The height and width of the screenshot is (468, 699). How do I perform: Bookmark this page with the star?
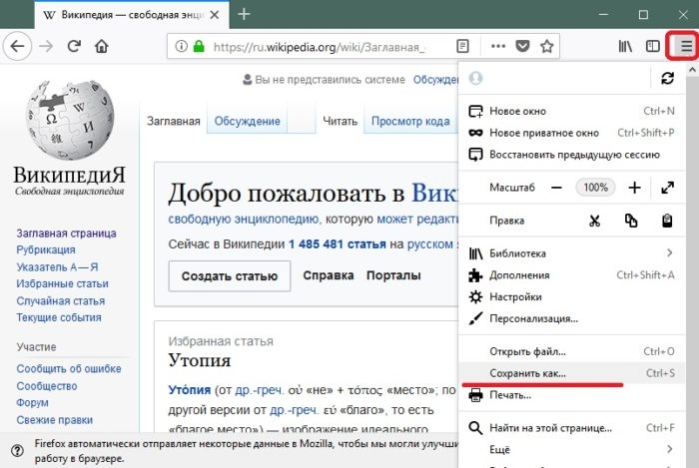pyautogui.click(x=547, y=46)
